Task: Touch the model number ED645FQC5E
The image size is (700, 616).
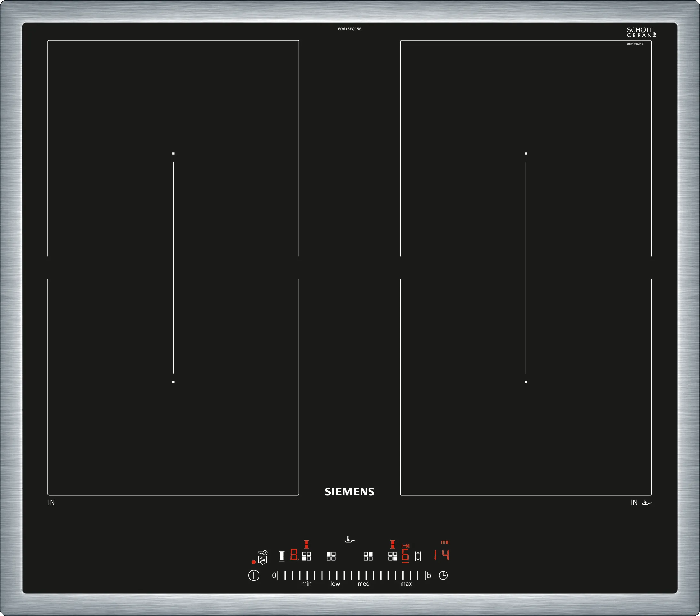Action: click(350, 29)
